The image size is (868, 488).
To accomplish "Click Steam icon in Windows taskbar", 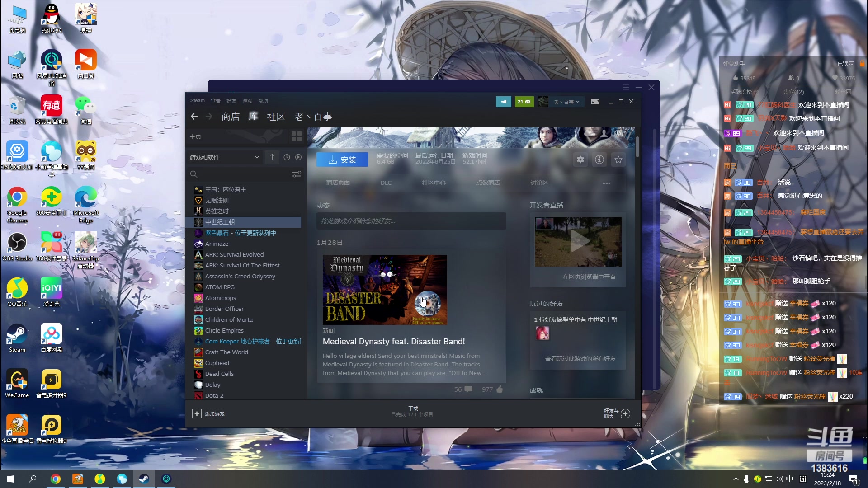I will (x=144, y=479).
